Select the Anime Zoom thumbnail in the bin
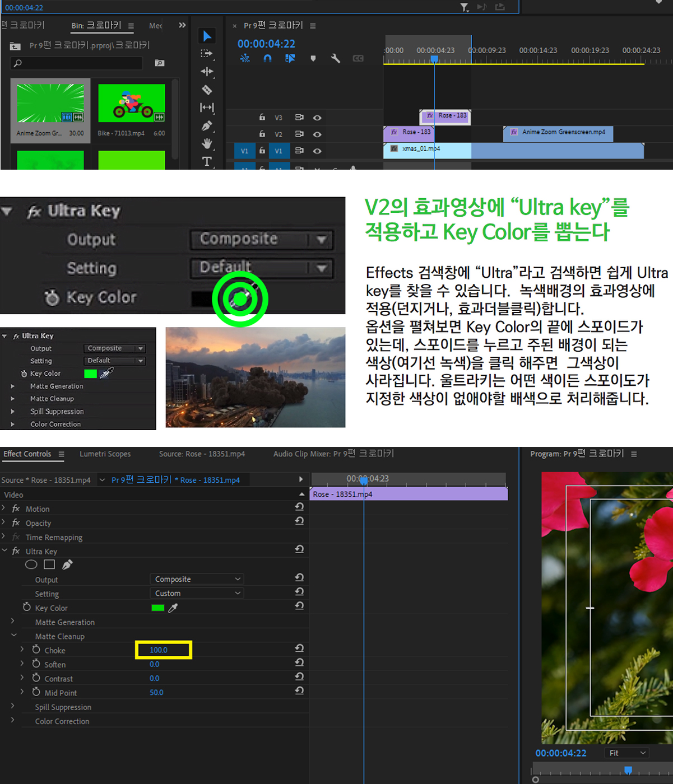Image resolution: width=673 pixels, height=784 pixels. click(x=50, y=103)
